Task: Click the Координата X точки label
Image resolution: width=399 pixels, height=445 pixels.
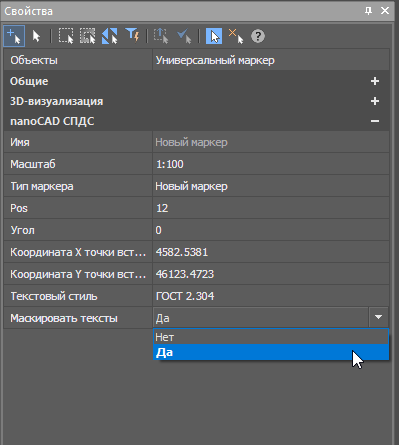Action: 78,252
